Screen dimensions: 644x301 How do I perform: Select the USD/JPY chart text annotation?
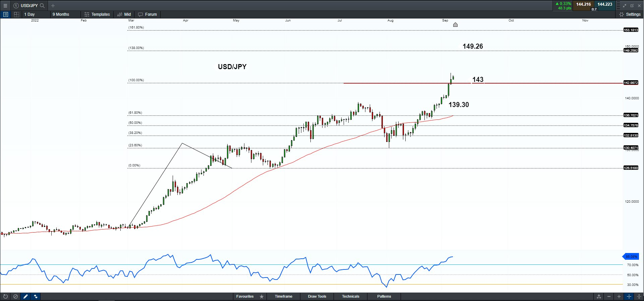tap(232, 67)
